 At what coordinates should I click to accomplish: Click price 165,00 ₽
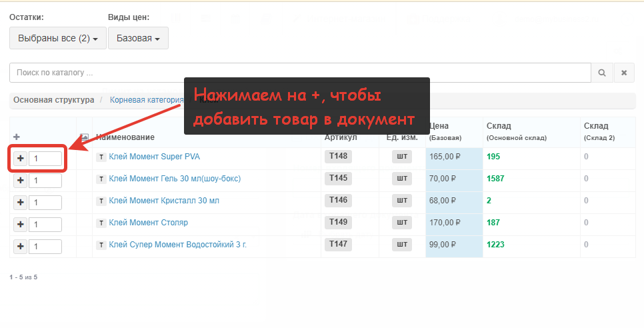[445, 157]
